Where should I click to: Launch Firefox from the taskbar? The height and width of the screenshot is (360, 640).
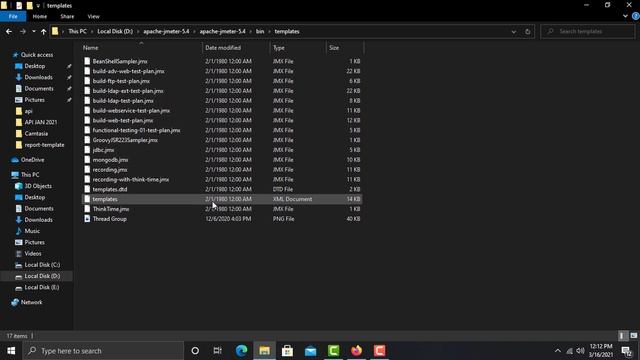click(356, 351)
